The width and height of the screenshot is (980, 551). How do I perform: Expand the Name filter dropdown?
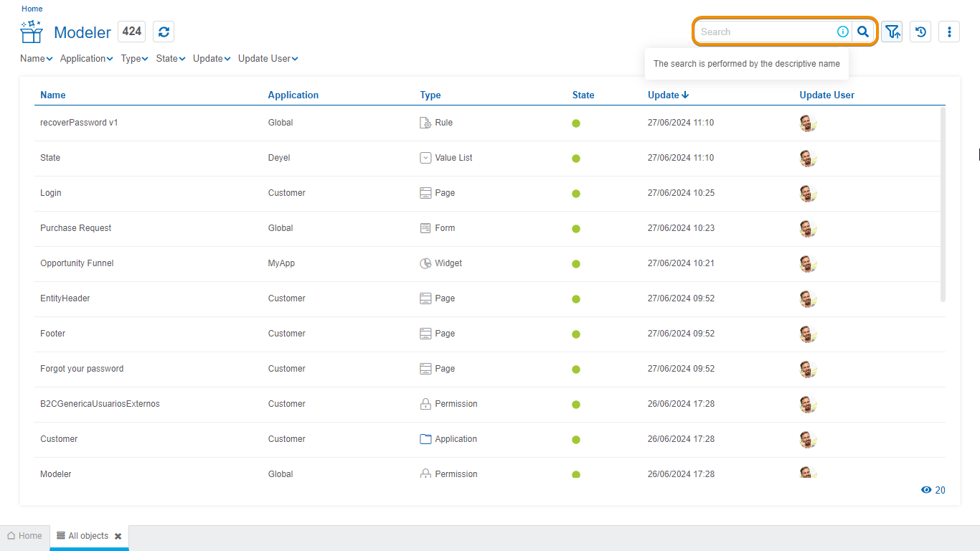[x=37, y=59]
